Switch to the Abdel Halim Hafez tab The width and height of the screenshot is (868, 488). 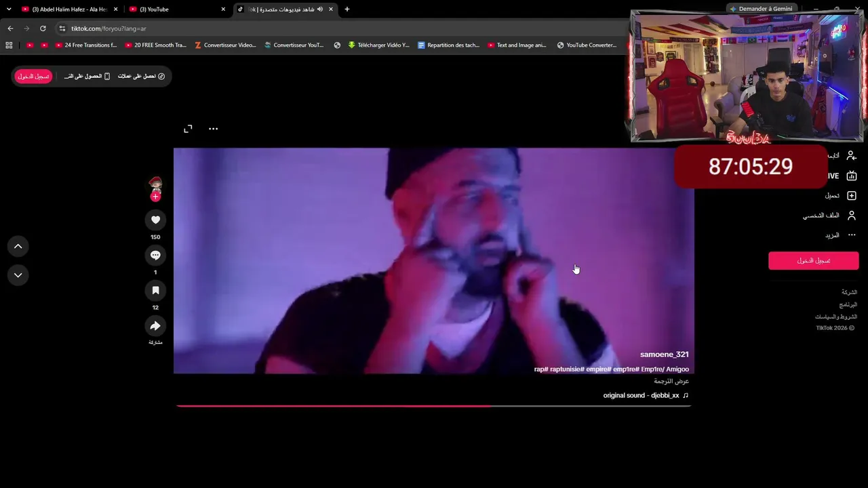[x=69, y=9]
